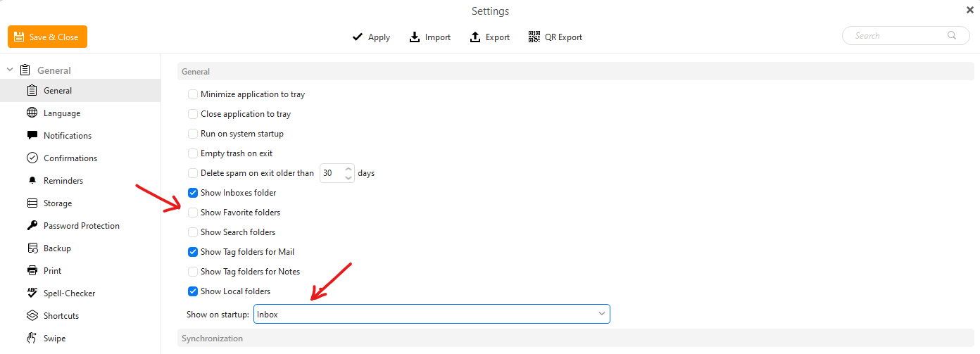
Task: Go to Storage settings
Action: (80, 203)
